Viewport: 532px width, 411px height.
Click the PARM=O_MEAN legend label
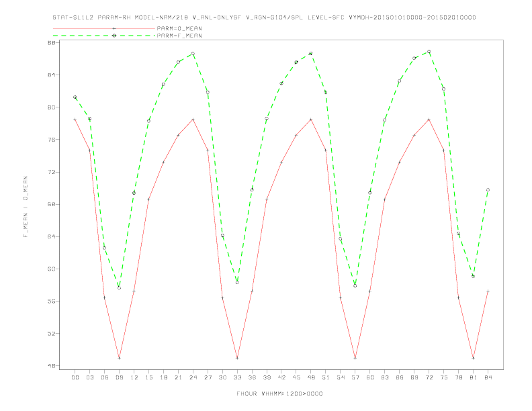click(x=179, y=28)
